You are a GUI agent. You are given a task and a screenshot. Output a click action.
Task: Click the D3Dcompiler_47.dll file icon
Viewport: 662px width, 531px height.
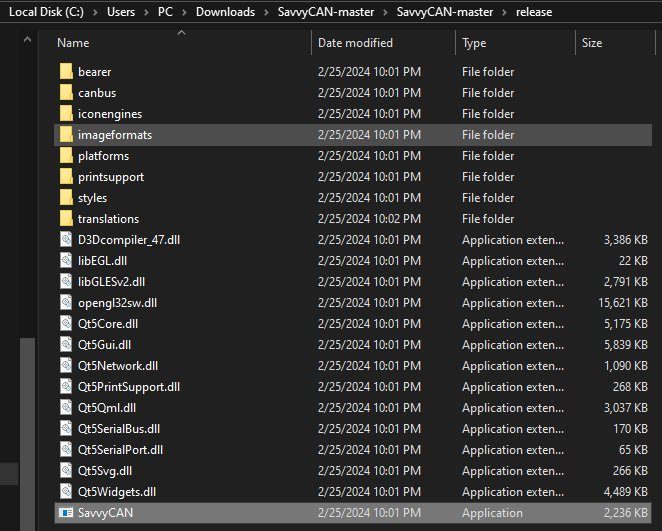(x=66, y=240)
